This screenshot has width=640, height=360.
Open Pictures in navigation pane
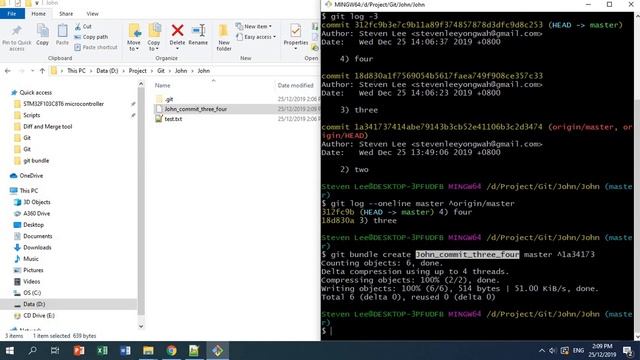33,270
